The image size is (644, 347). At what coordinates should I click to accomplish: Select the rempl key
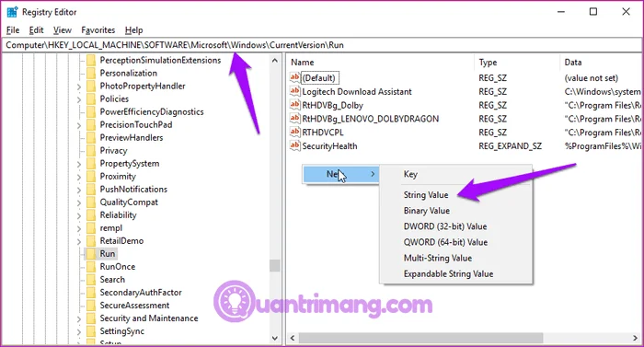tap(111, 228)
